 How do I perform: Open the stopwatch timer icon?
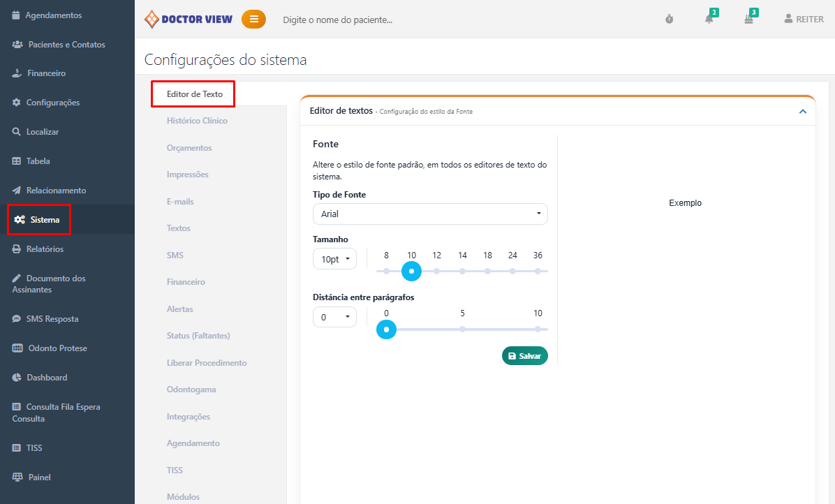click(669, 20)
